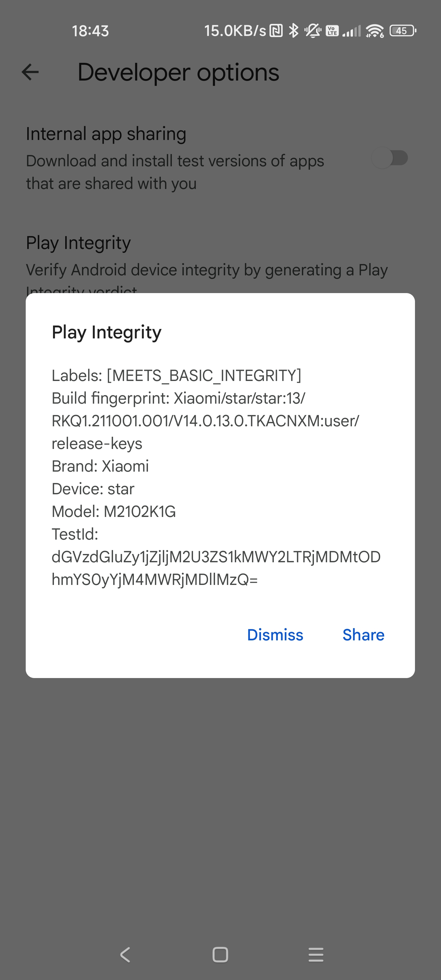This screenshot has width=441, height=980.
Task: Tap the cellular signal bars icon
Action: click(x=352, y=31)
